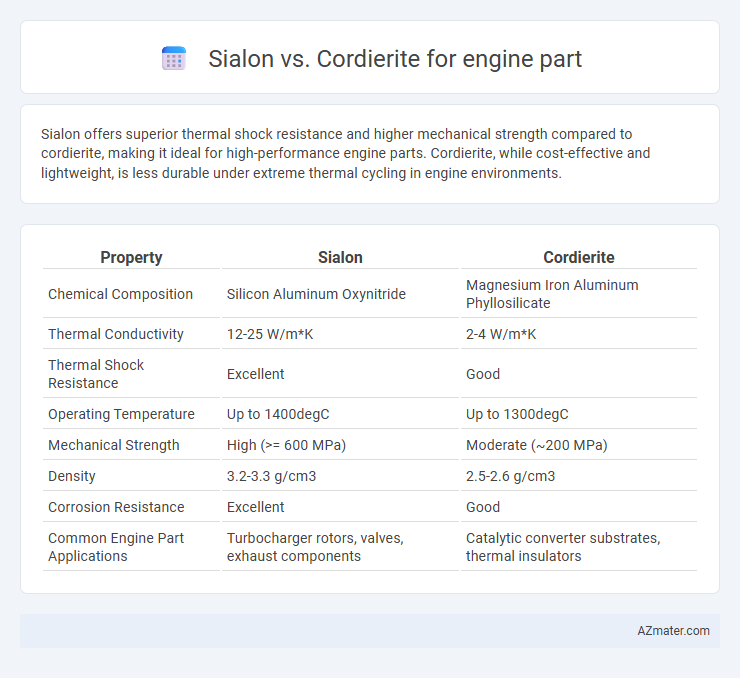Click the 'Cordierite' column header

point(579,257)
